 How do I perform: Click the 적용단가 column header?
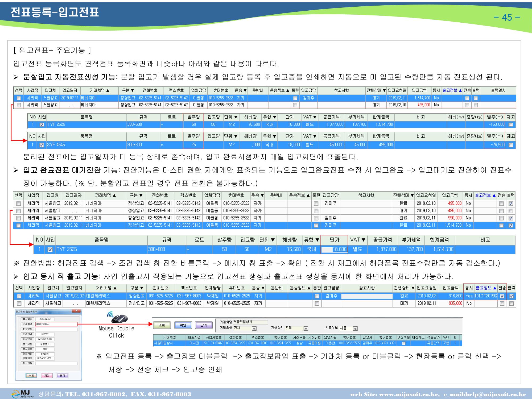(434, 337)
